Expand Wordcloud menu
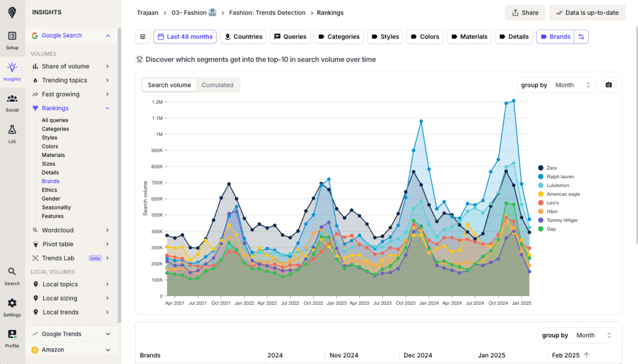The image size is (638, 364). [x=107, y=230]
